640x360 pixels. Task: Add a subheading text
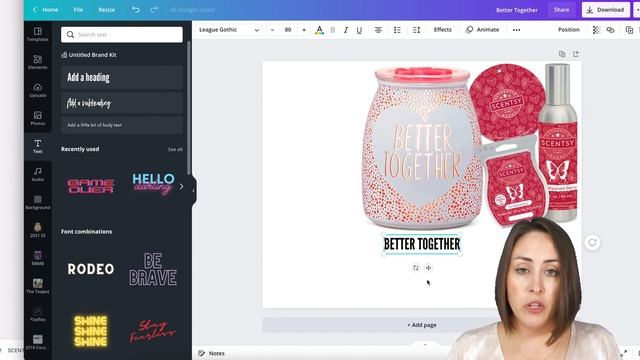point(122,103)
